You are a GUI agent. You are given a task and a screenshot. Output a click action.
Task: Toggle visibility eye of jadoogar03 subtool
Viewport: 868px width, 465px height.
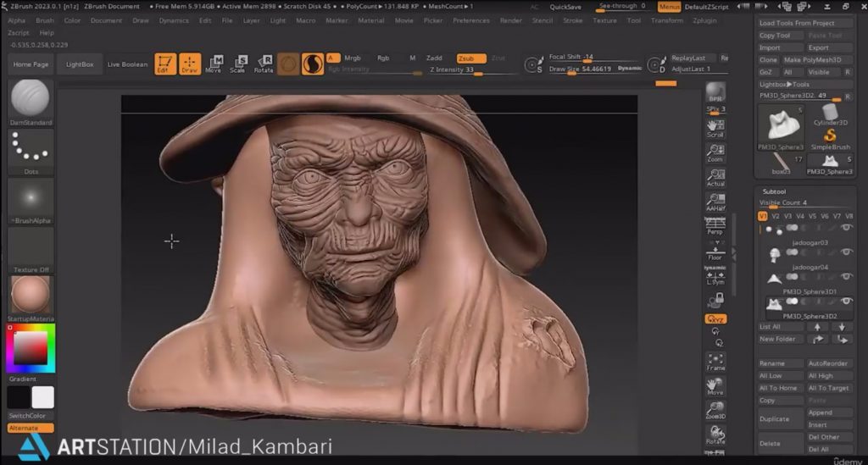click(846, 227)
